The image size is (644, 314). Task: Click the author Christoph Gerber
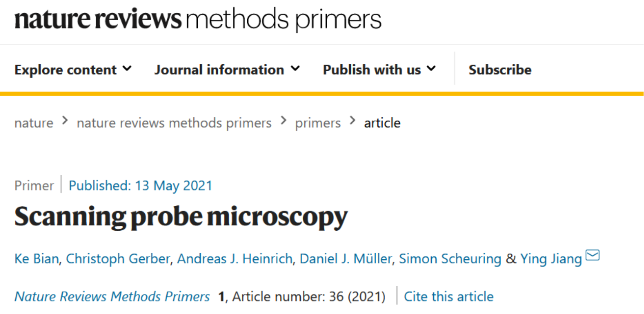tap(118, 259)
